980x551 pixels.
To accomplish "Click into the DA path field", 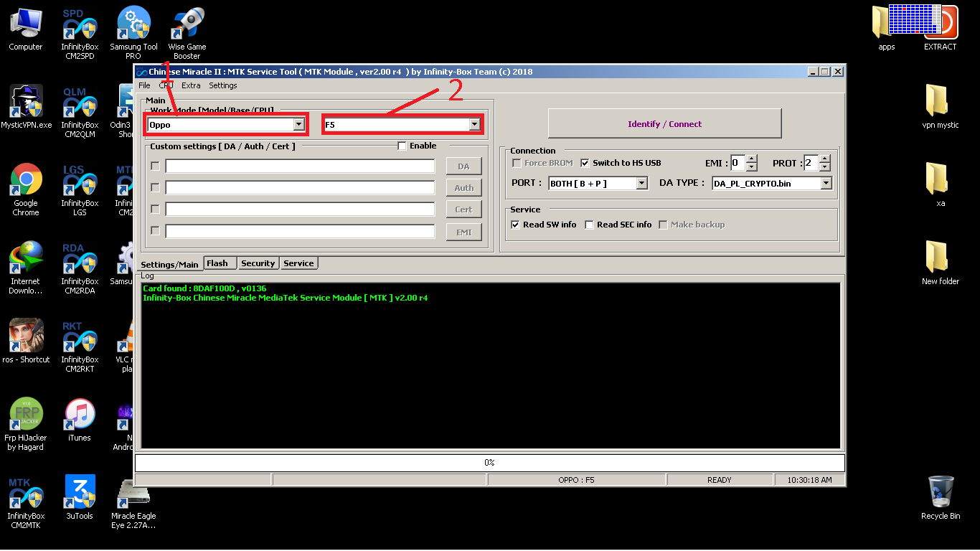I will pyautogui.click(x=300, y=166).
